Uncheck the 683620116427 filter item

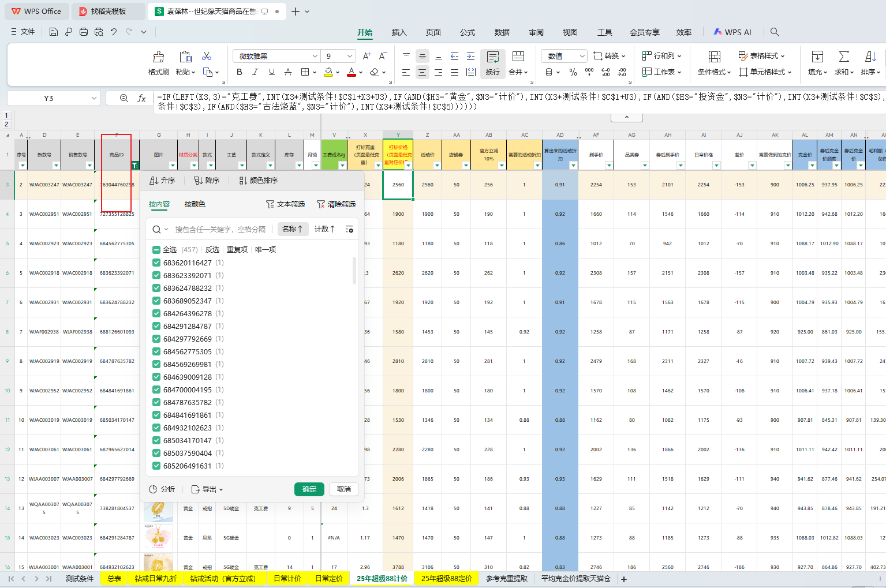point(156,263)
